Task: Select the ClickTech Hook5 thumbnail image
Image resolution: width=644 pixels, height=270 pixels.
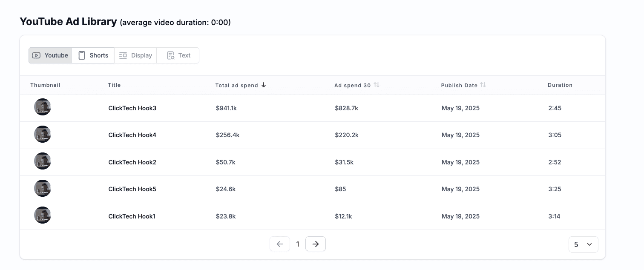Action: (43, 188)
